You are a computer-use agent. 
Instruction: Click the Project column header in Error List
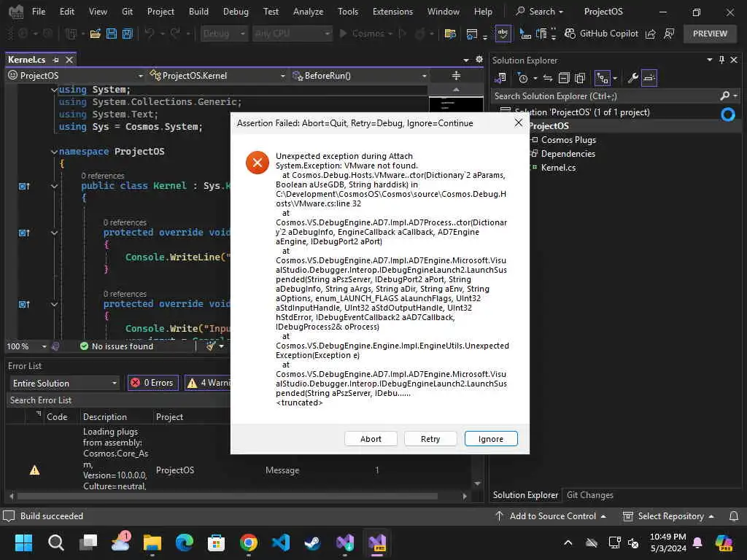pos(169,416)
